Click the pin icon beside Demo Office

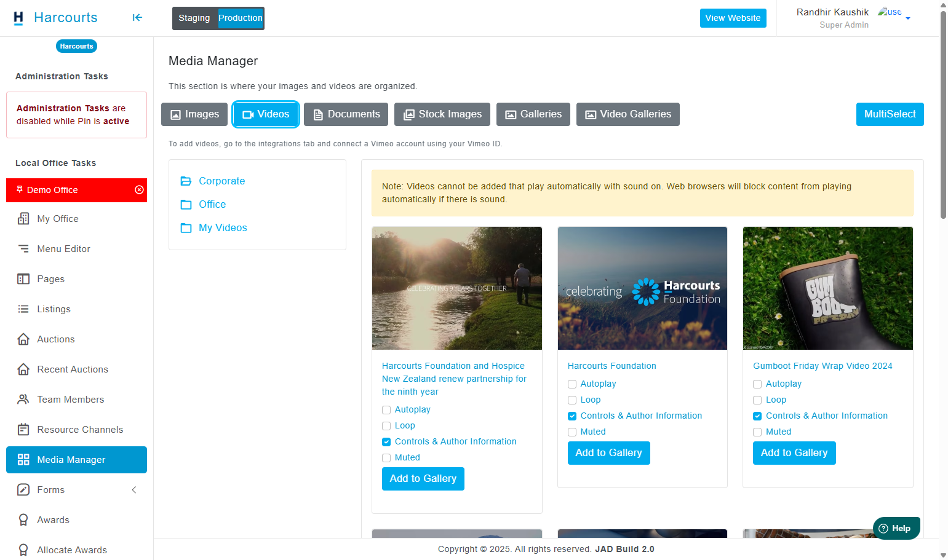pyautogui.click(x=20, y=189)
